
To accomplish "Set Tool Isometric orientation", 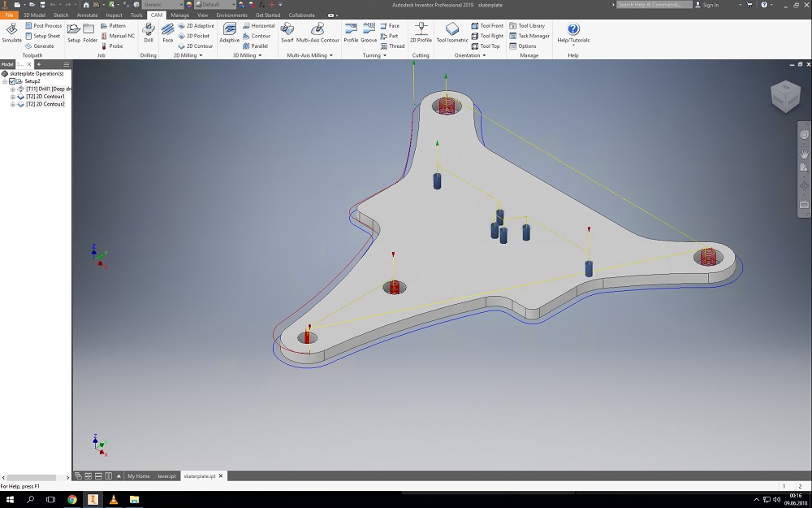I will point(452,33).
